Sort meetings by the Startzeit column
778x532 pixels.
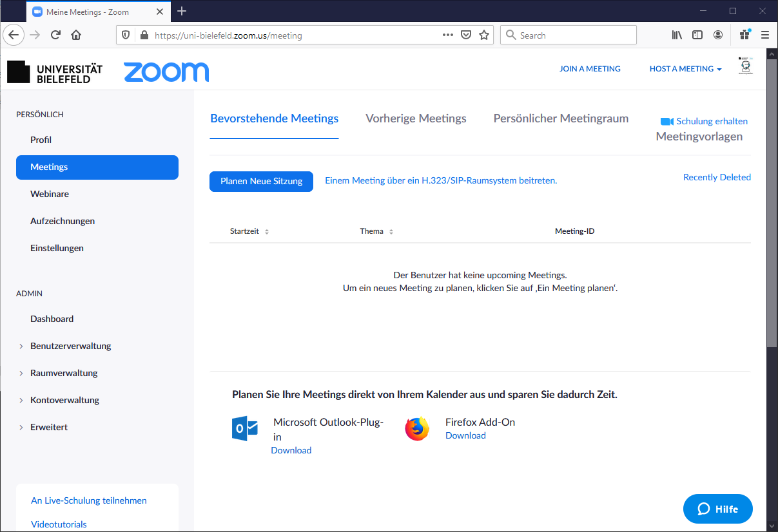click(249, 231)
